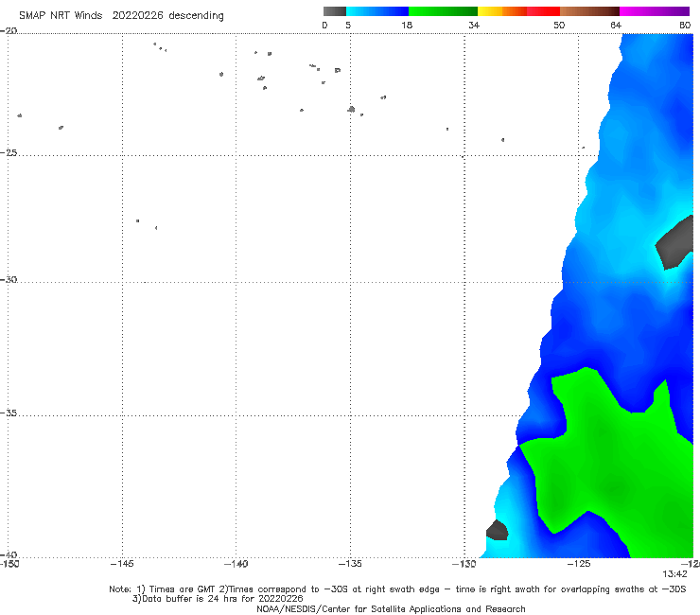Screen dimensions: 700x615
Task: Click the longitude label '-130'
Action: [464, 564]
